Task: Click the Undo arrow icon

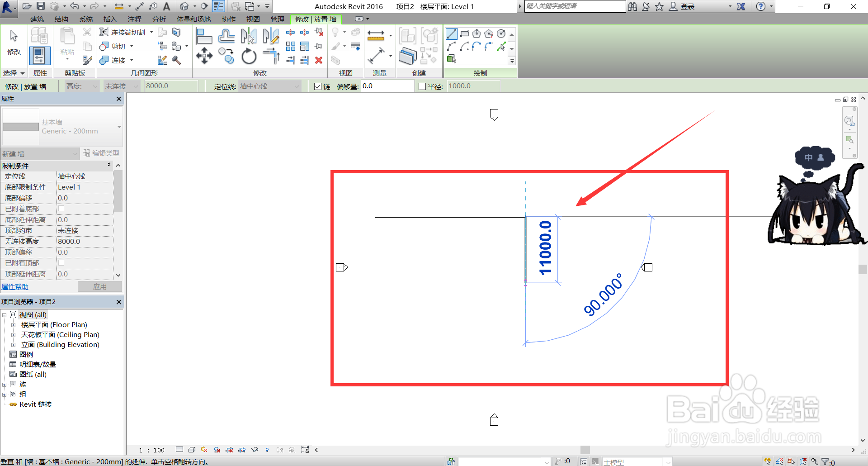Action: [75, 6]
